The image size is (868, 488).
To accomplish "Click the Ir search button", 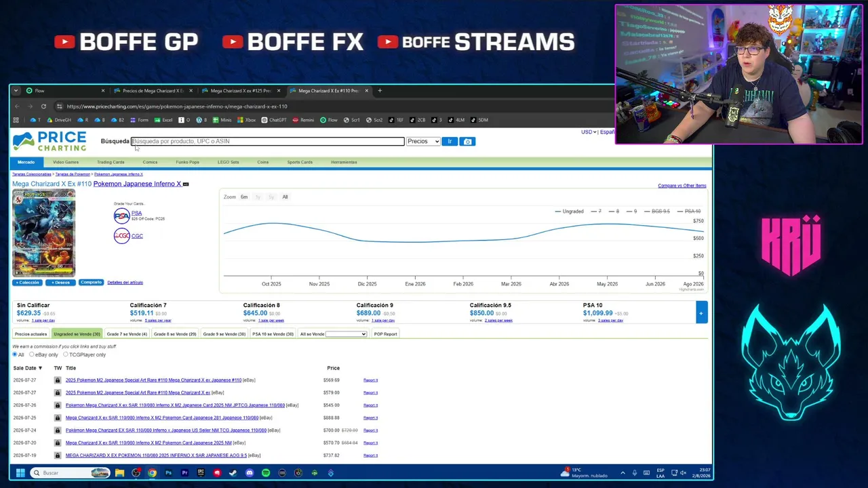I will tap(450, 141).
